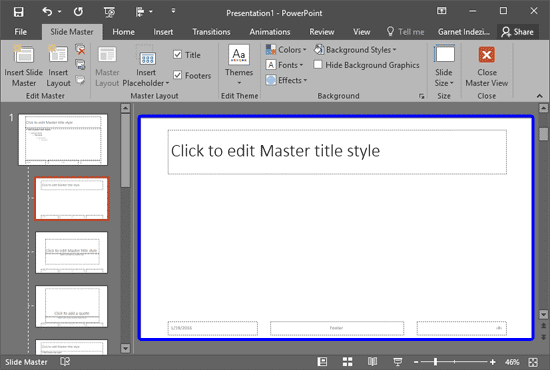Go to next slide button
The height and width of the screenshot is (370, 550).
click(x=543, y=337)
